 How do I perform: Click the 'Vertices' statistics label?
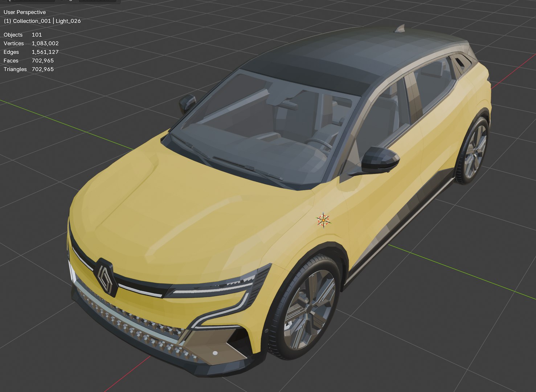pos(14,44)
